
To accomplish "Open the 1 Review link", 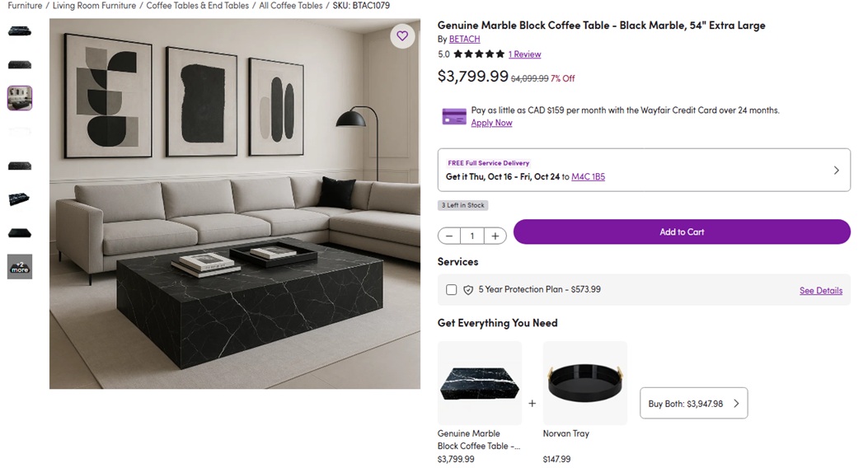I will 524,54.
